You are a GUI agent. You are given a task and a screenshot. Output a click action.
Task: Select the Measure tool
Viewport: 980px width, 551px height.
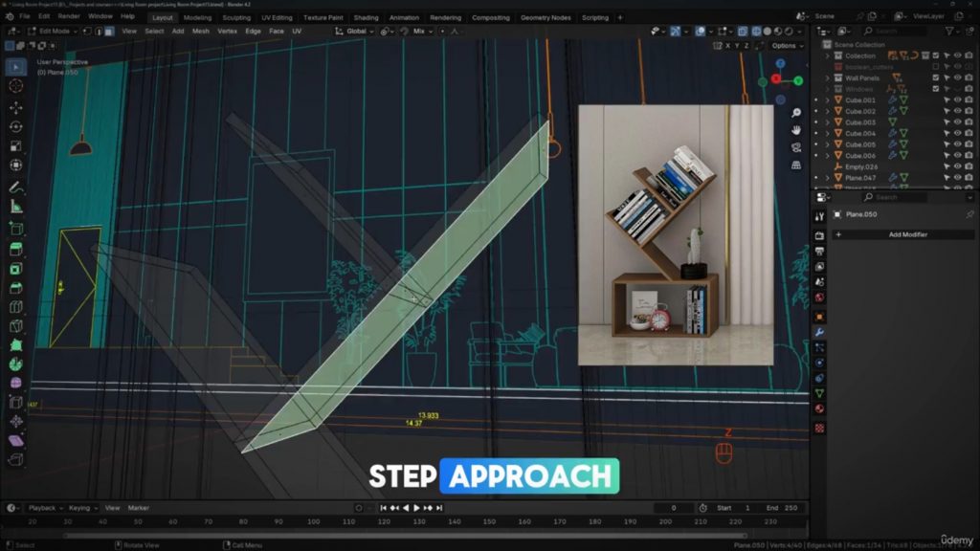click(16, 207)
